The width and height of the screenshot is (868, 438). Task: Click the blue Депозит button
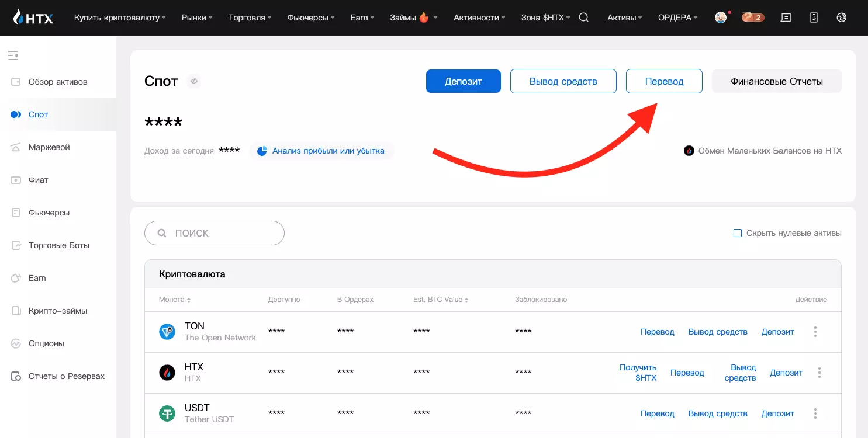tap(464, 81)
